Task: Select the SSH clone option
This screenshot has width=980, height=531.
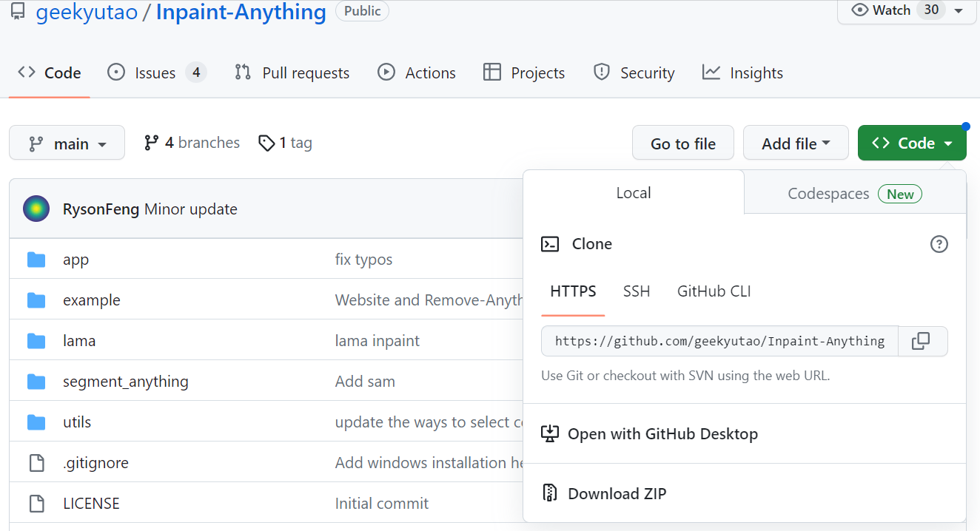Action: click(637, 291)
